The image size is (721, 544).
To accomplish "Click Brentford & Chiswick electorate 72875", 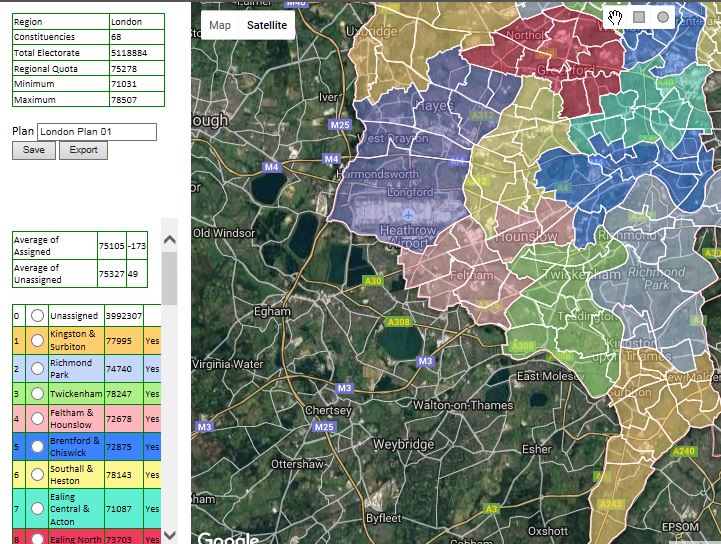I will (119, 447).
